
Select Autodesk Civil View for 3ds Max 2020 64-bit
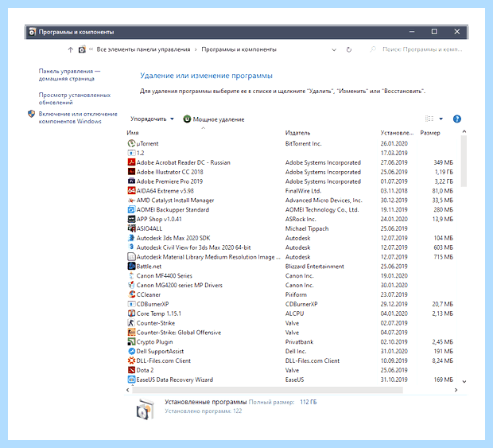pyautogui.click(x=290, y=247)
